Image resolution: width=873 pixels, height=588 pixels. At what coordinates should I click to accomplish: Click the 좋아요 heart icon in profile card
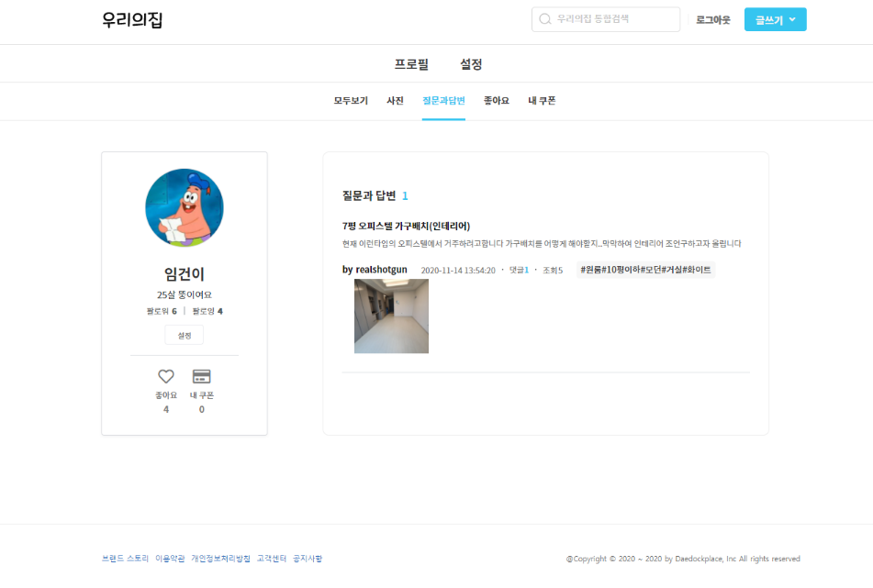point(165,377)
